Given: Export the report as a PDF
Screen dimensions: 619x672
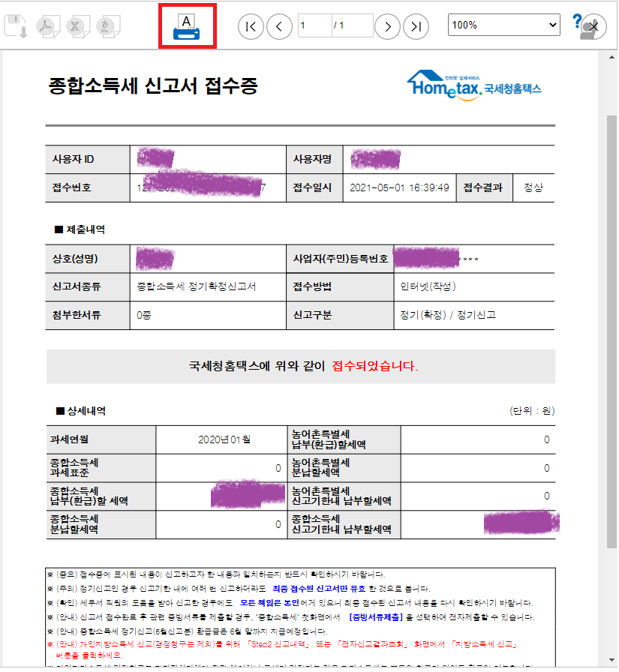Looking at the screenshot, I should pos(47,26).
